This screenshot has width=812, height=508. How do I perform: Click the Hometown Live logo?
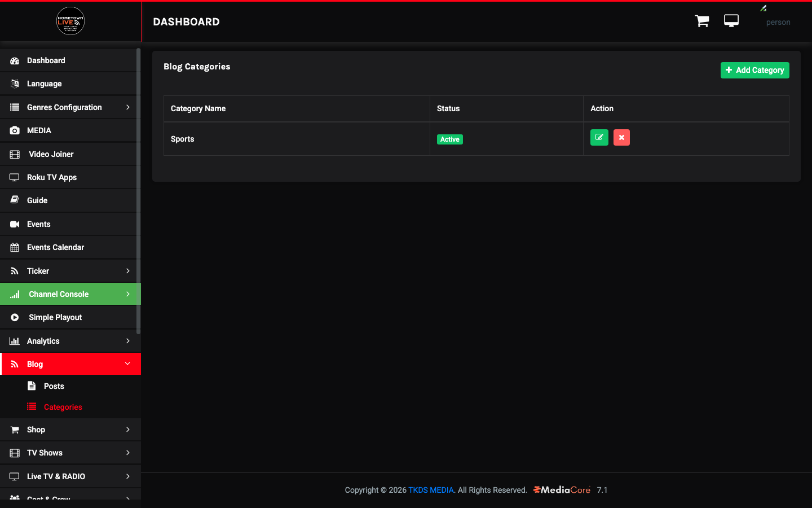pyautogui.click(x=70, y=21)
